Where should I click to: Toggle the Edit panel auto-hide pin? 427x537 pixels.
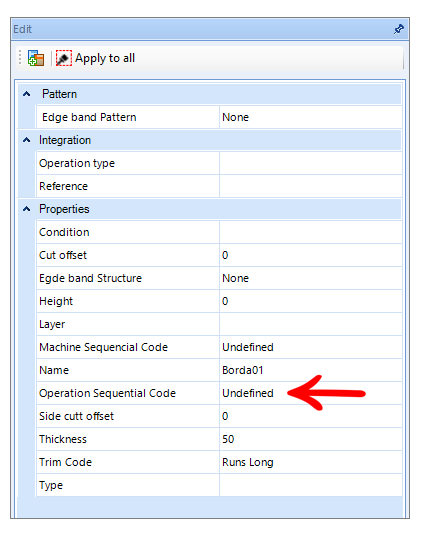pyautogui.click(x=399, y=29)
